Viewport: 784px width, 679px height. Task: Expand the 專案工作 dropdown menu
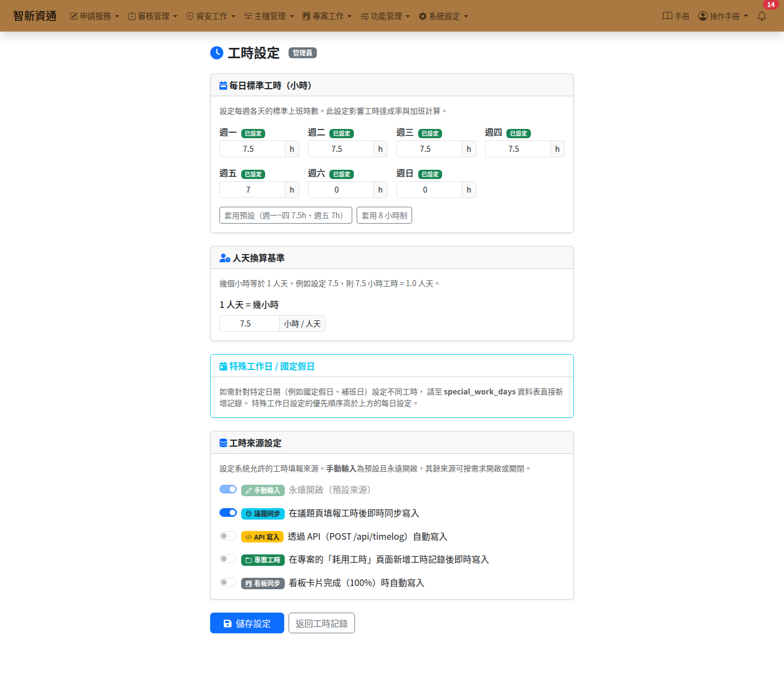(327, 16)
